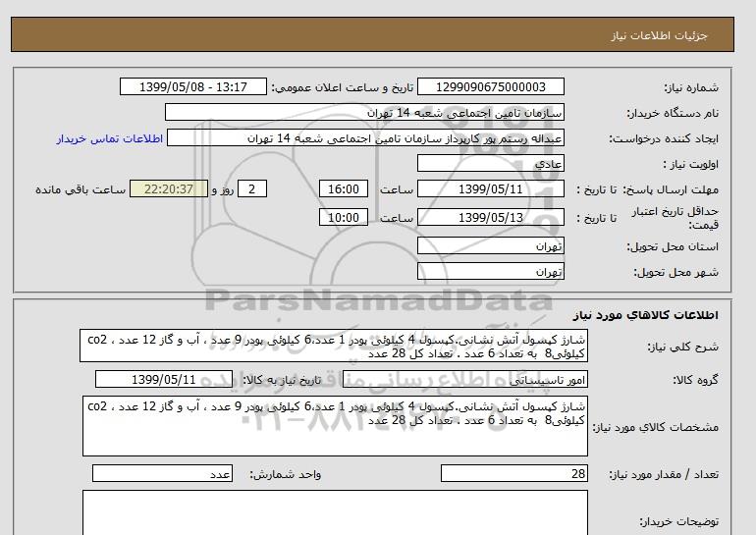Click the text ساعت باقی مانده
Screen dimensions: 756x535
[81, 189]
